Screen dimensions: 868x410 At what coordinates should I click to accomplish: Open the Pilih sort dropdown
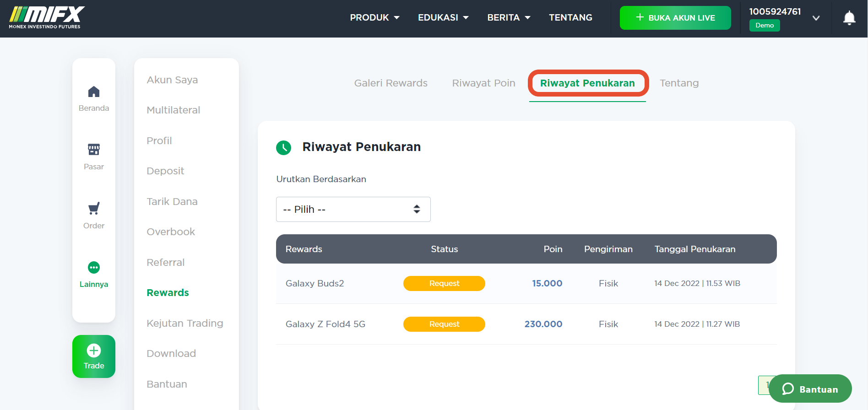(x=353, y=209)
